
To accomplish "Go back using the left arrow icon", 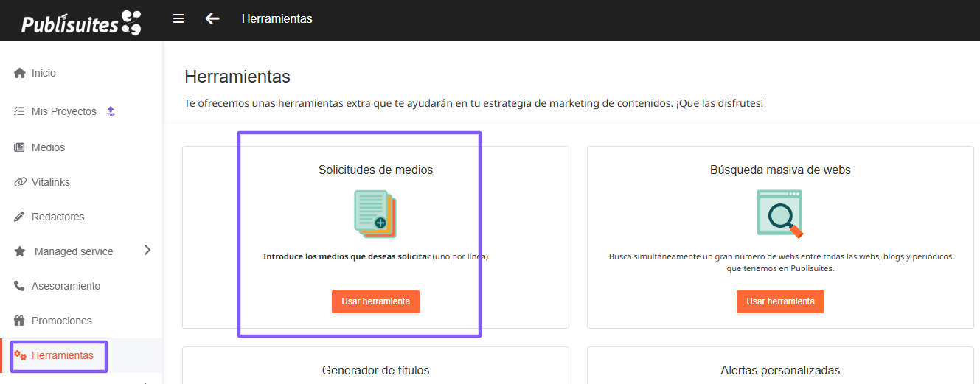I will pos(212,18).
